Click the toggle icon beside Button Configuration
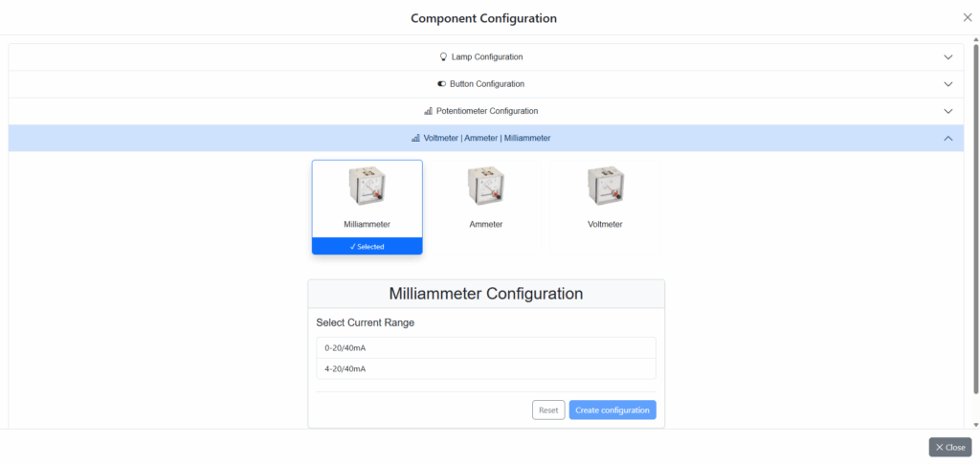 pos(442,84)
